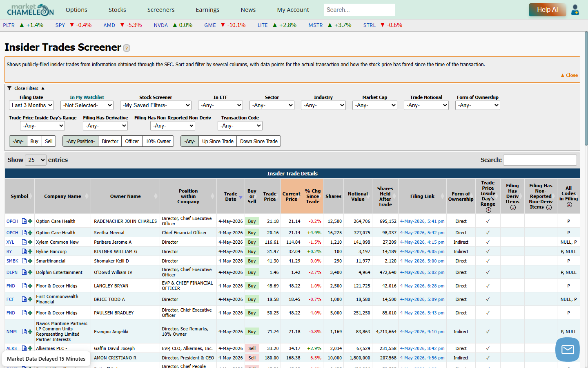Select the Sell filter toggle
Image resolution: width=588 pixels, height=368 pixels.
(49, 141)
